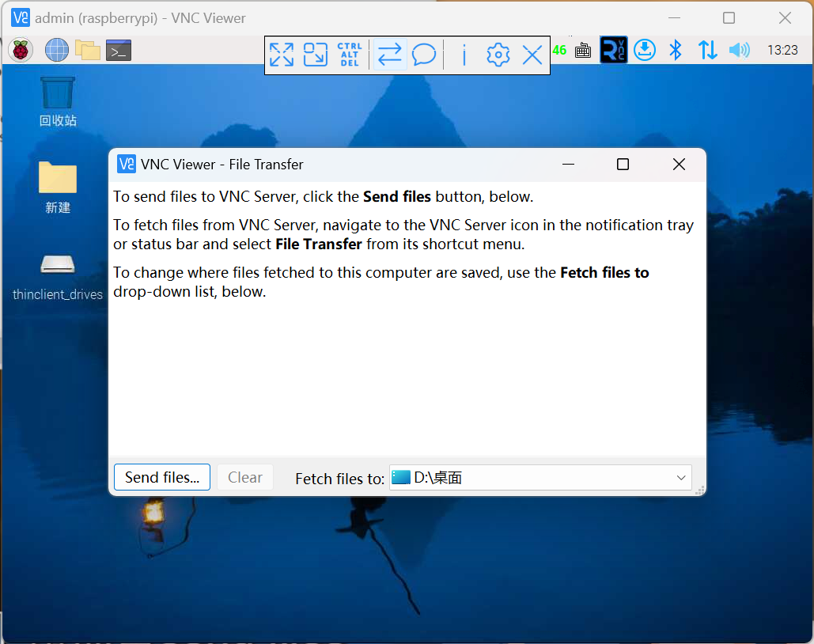Show connection information in VNC toolbar
The height and width of the screenshot is (644, 814).
tap(464, 55)
